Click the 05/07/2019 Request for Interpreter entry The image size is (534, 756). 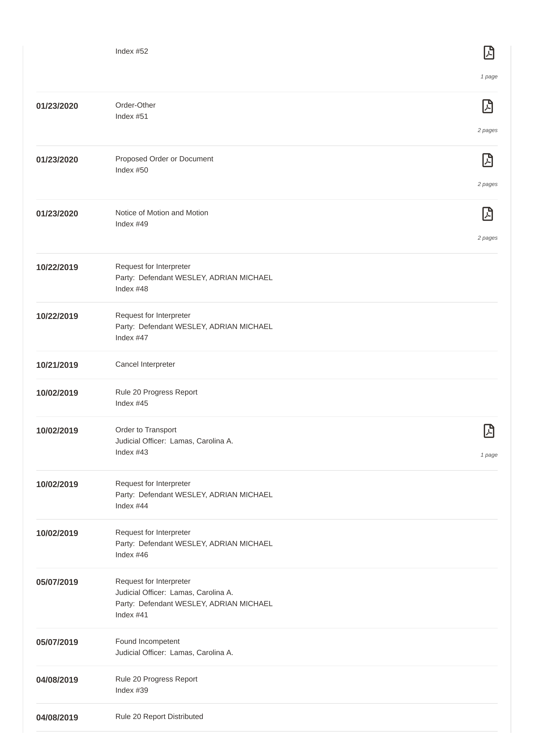pos(267,598)
